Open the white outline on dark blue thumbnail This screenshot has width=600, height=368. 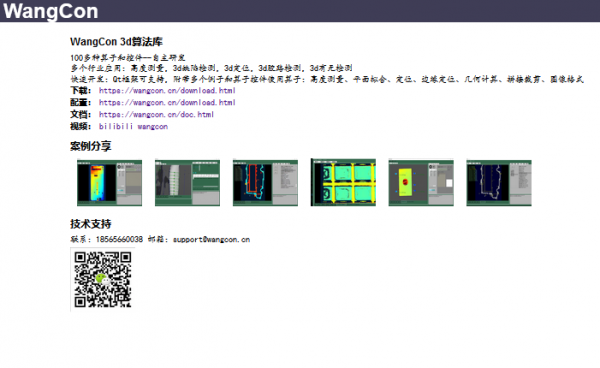[499, 183]
